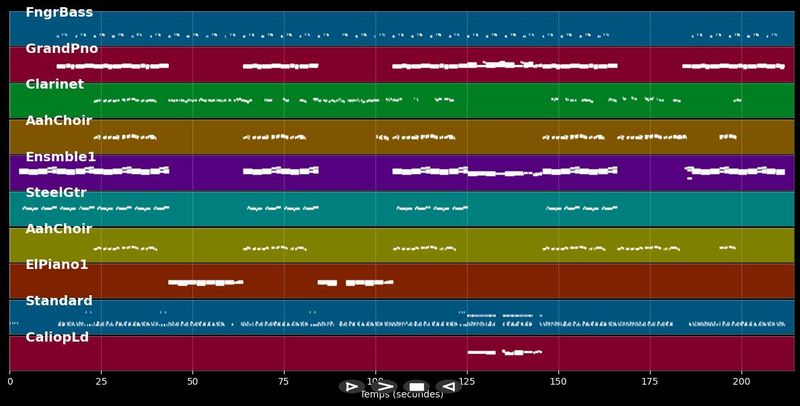Select the ElPiano1 track label
Viewport: 800px width, 406px height.
click(57, 265)
